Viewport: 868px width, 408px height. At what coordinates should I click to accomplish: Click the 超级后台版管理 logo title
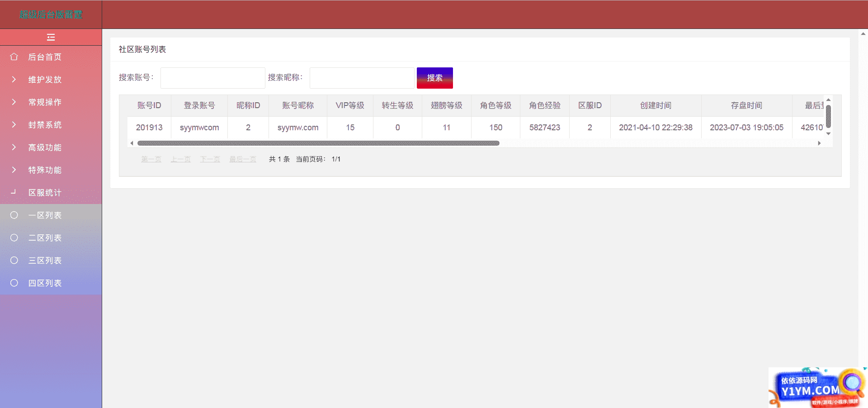(x=51, y=14)
